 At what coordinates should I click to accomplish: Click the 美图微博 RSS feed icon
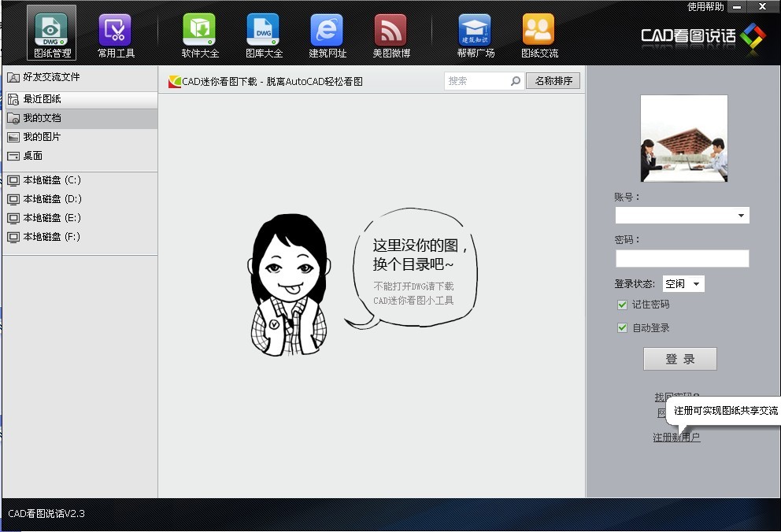tap(390, 31)
